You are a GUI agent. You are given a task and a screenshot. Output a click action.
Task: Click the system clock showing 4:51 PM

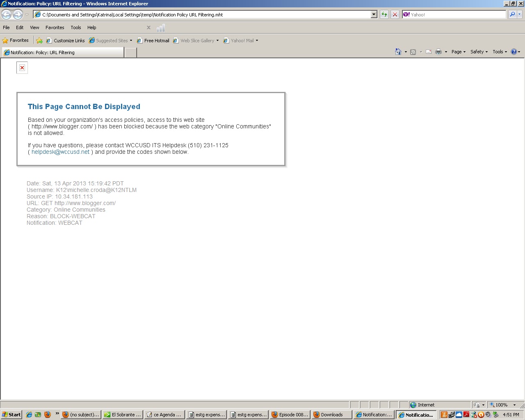click(511, 415)
